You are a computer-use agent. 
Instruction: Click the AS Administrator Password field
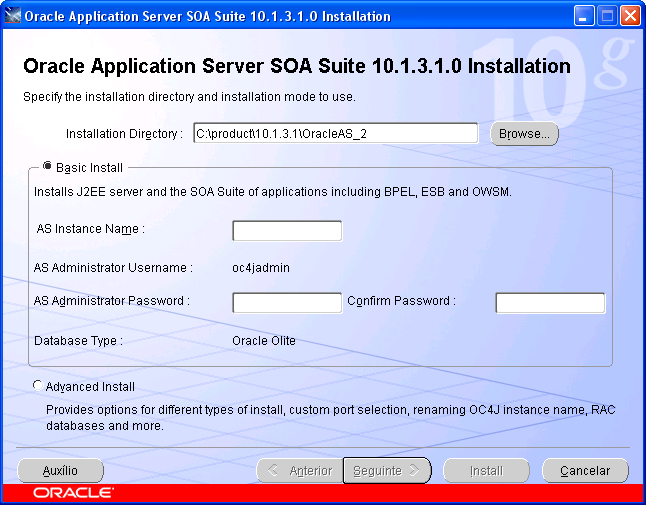coord(287,303)
